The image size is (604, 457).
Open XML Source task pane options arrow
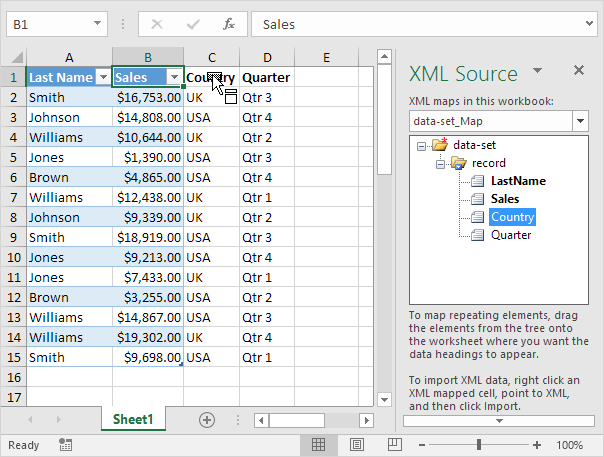[537, 70]
